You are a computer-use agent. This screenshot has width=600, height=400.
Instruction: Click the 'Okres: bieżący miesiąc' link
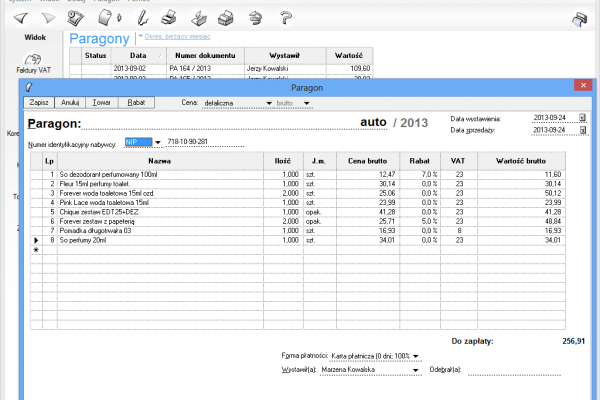point(181,37)
